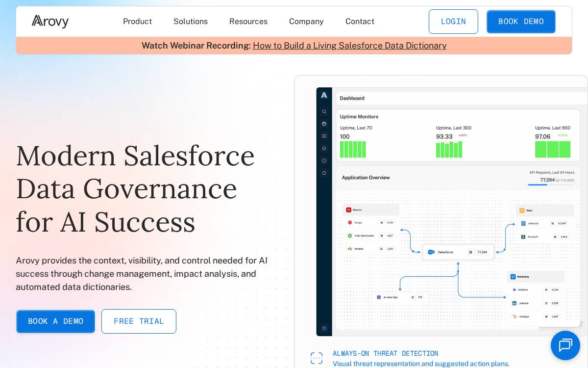The width and height of the screenshot is (588, 368).
Task: Click the Acrobat Sign icon
Action: tap(379, 297)
